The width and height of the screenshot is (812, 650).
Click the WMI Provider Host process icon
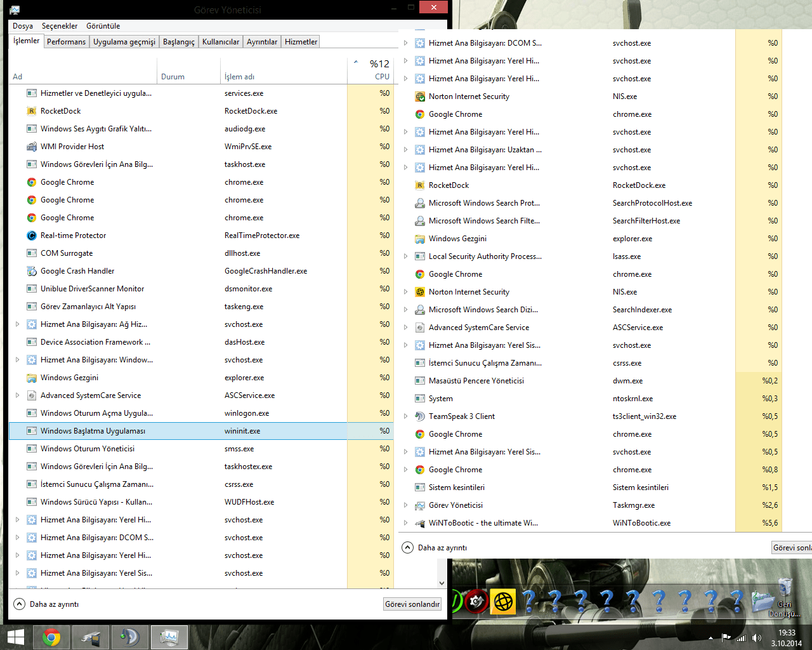pos(32,147)
